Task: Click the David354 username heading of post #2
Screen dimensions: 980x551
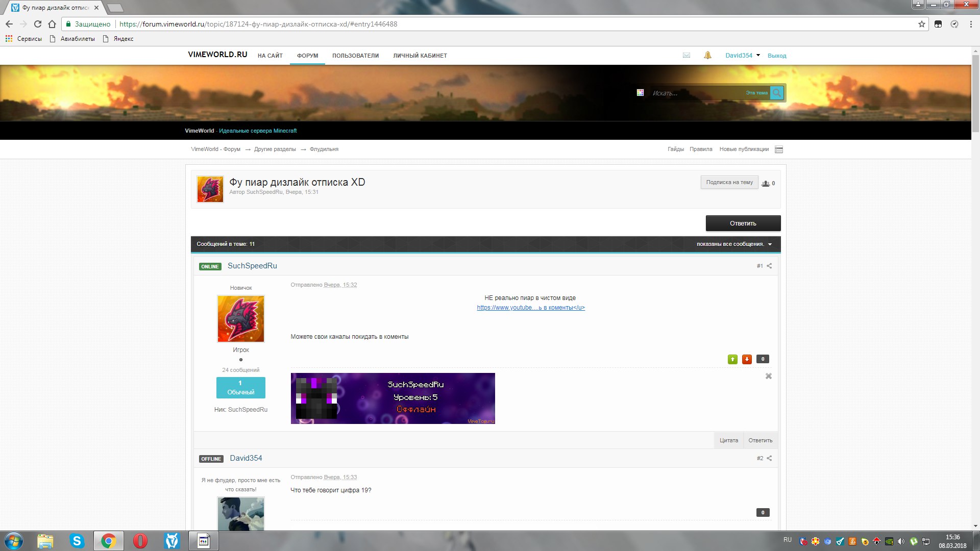Action: tap(246, 458)
